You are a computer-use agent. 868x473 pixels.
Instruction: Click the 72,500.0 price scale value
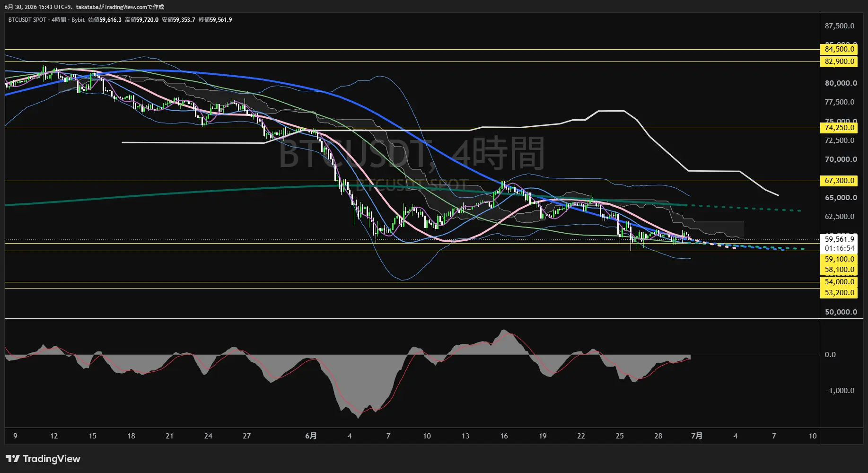click(x=840, y=140)
